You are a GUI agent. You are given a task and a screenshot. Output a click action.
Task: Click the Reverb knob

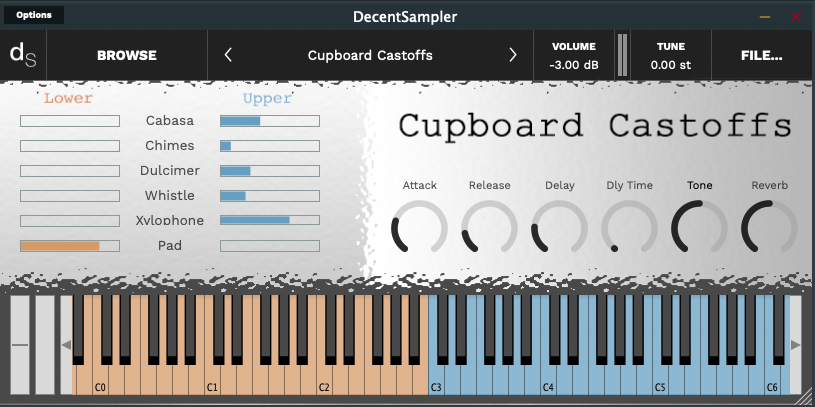point(769,228)
